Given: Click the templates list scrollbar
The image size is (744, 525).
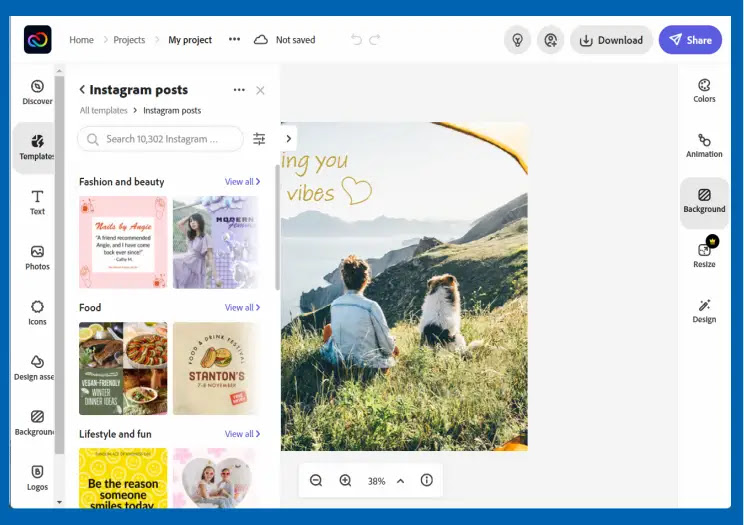Looking at the screenshot, I should pos(277,227).
